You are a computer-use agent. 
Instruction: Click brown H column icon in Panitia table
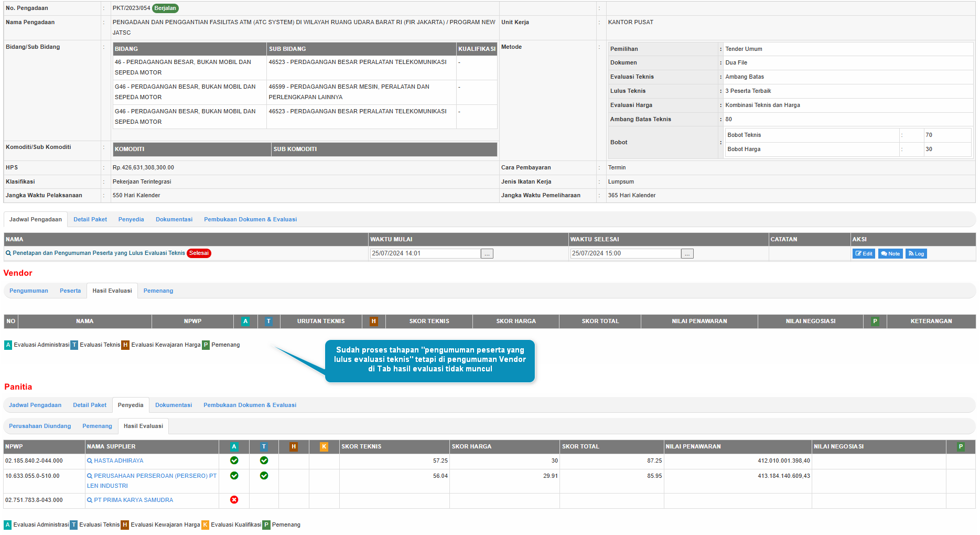pyautogui.click(x=294, y=447)
